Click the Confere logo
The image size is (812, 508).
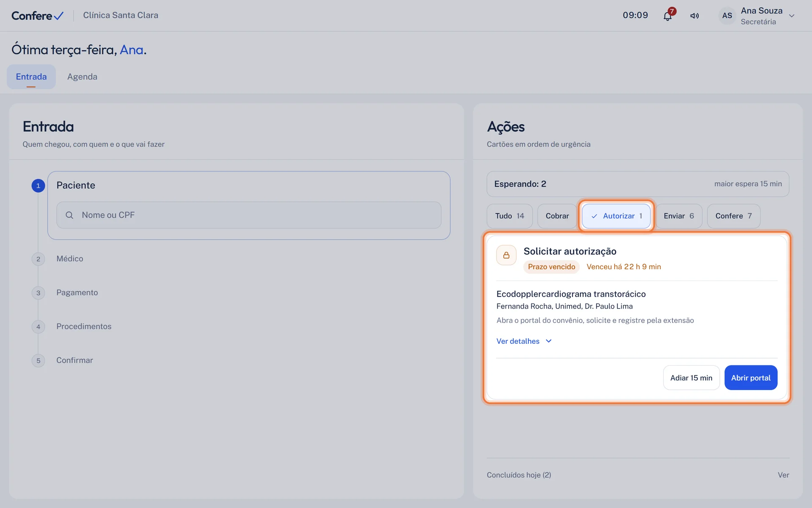37,16
